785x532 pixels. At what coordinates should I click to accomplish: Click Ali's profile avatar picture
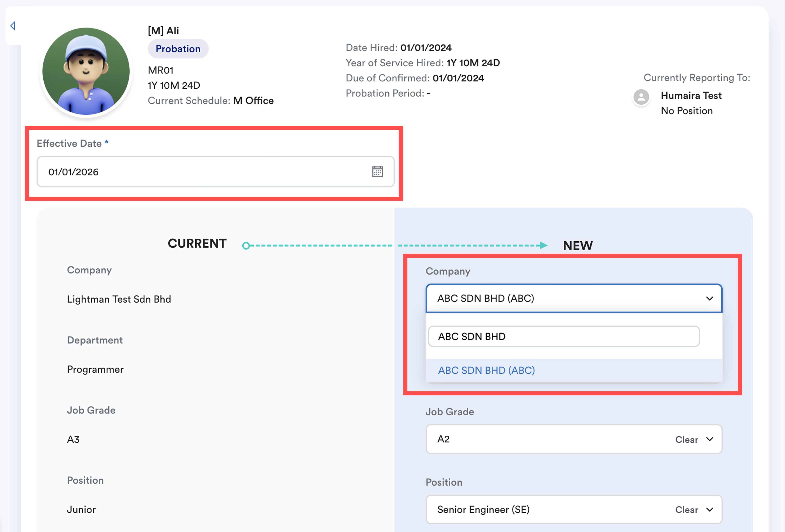tap(86, 71)
